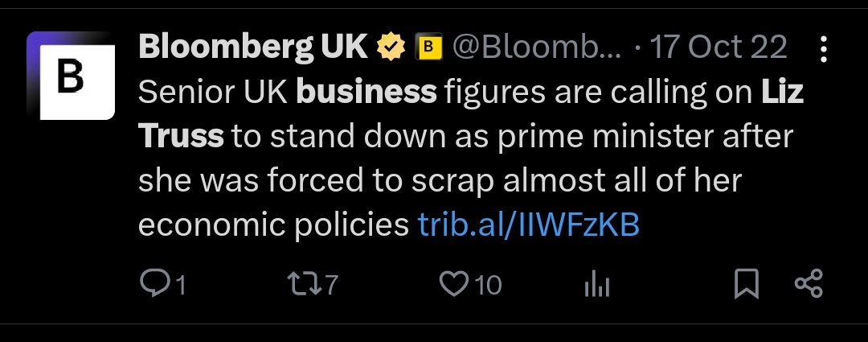Open the three-dot more options menu
The height and width of the screenshot is (342, 868).
click(x=824, y=49)
